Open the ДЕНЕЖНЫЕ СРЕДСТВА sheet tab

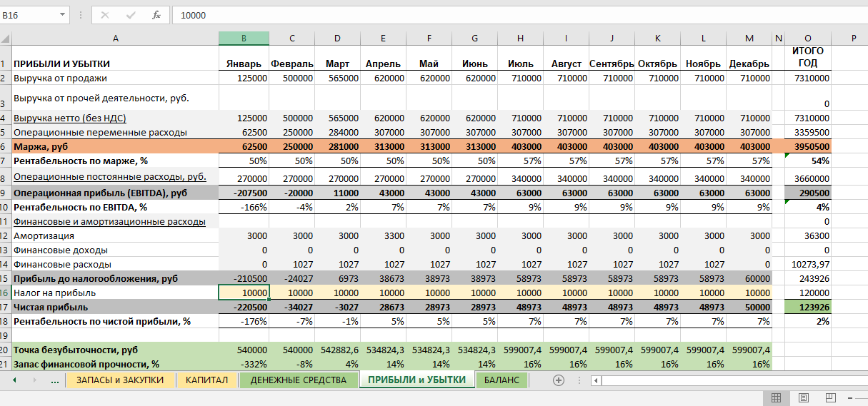point(298,380)
